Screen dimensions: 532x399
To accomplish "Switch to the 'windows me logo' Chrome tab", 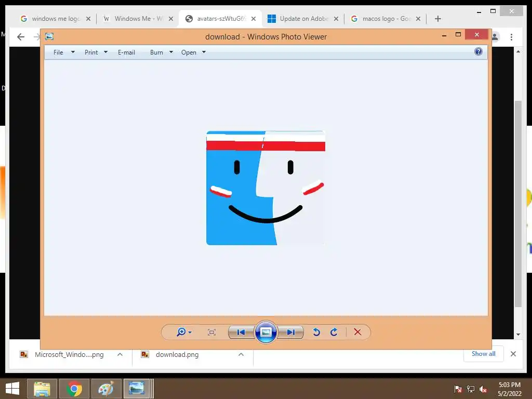I will (x=55, y=19).
